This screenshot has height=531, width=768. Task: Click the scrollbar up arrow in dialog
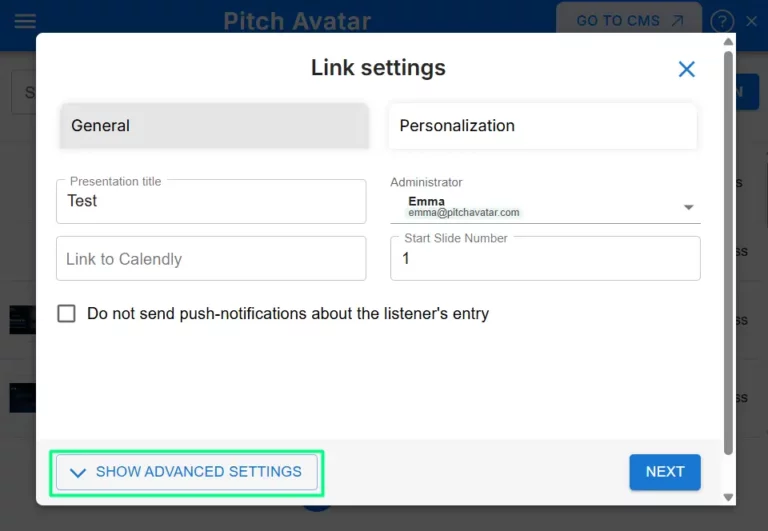point(728,42)
